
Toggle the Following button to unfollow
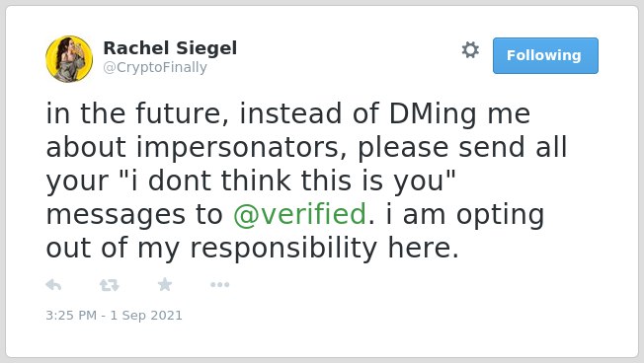pyautogui.click(x=545, y=56)
